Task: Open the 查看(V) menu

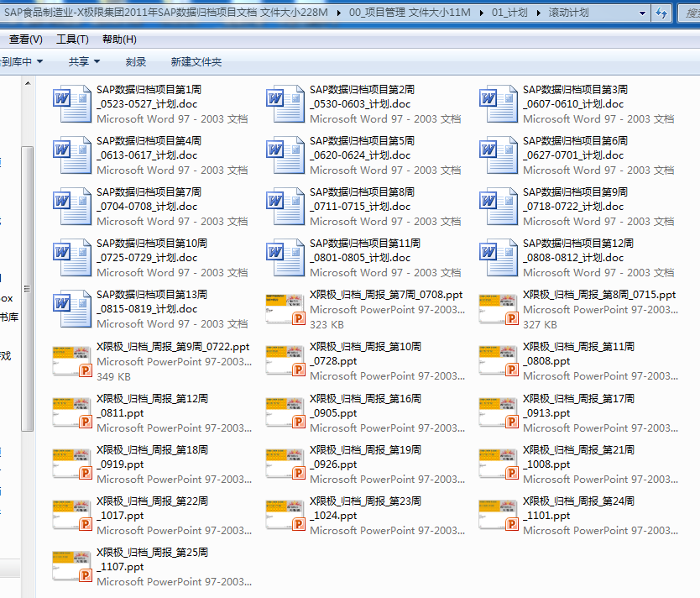Action: (x=26, y=39)
